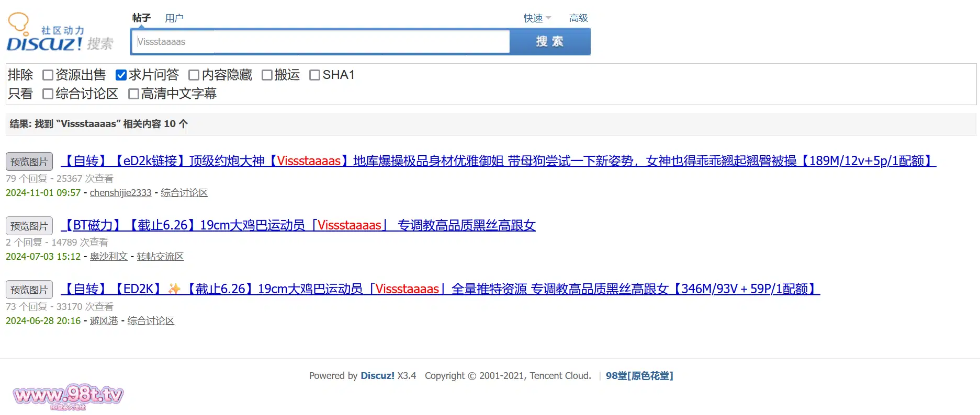Image resolution: width=980 pixels, height=415 pixels.
Task: Click the 79 个回复 - 25367 次查看 text
Action: point(60,179)
